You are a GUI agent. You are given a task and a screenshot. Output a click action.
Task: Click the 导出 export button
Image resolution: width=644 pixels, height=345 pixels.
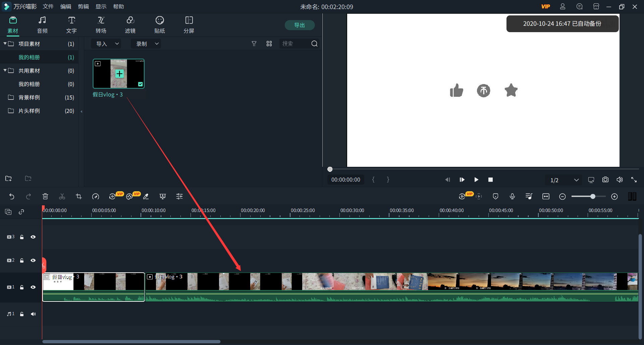click(300, 25)
